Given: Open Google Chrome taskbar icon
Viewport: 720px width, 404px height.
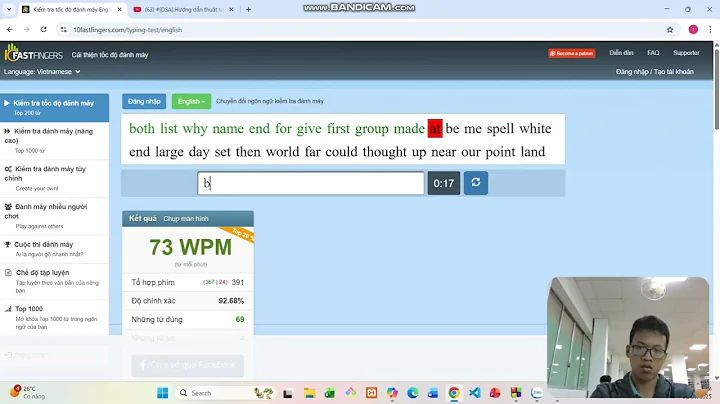Looking at the screenshot, I should tap(454, 393).
